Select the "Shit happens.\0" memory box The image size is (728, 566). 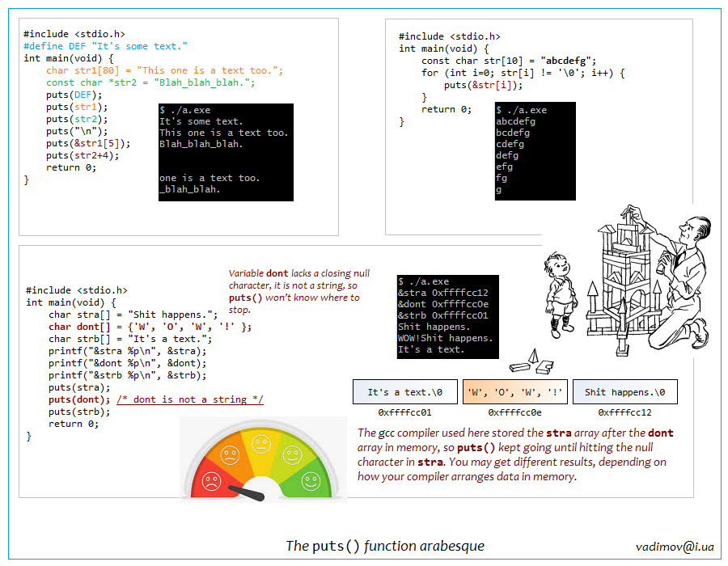click(625, 392)
